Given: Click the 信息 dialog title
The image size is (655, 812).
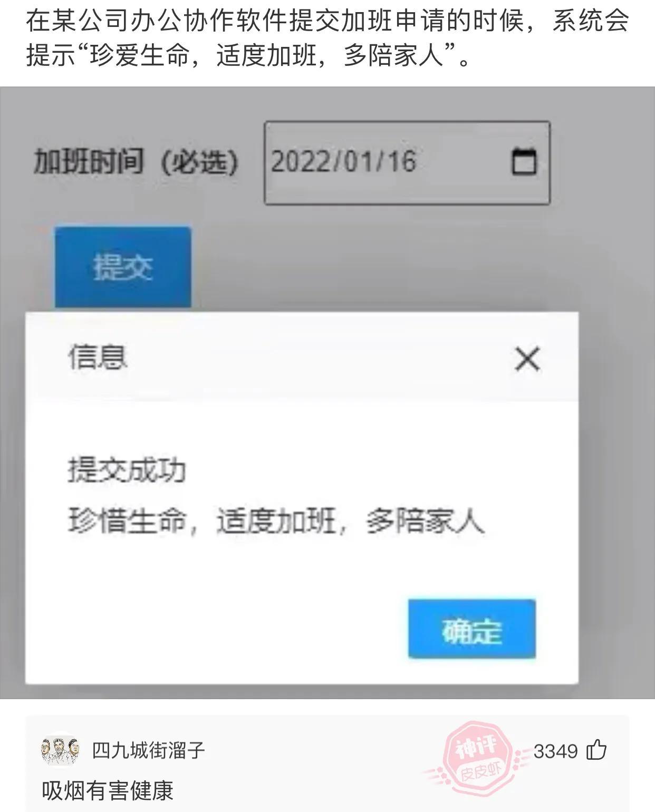Looking at the screenshot, I should coord(98,357).
